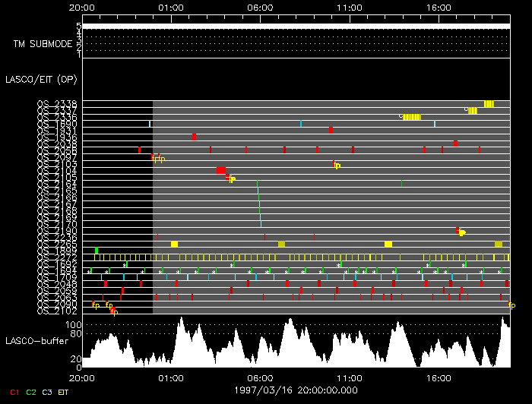Click the green C2 legend label
Image resolution: width=532 pixels, height=404 pixels.
31,392
